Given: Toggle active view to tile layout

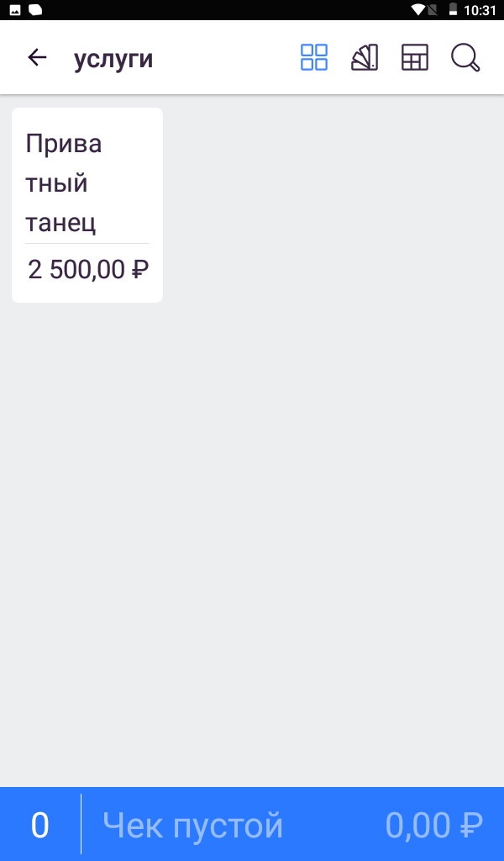Looking at the screenshot, I should [x=313, y=58].
